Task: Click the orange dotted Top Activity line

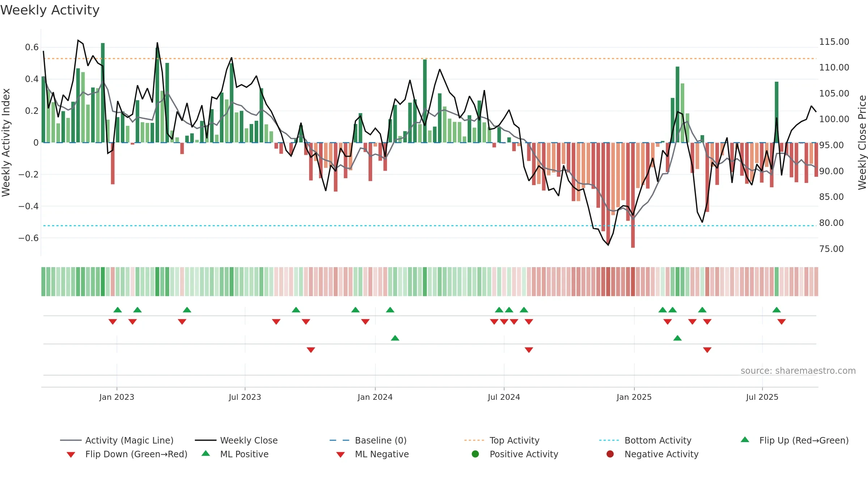Action: pyautogui.click(x=430, y=59)
